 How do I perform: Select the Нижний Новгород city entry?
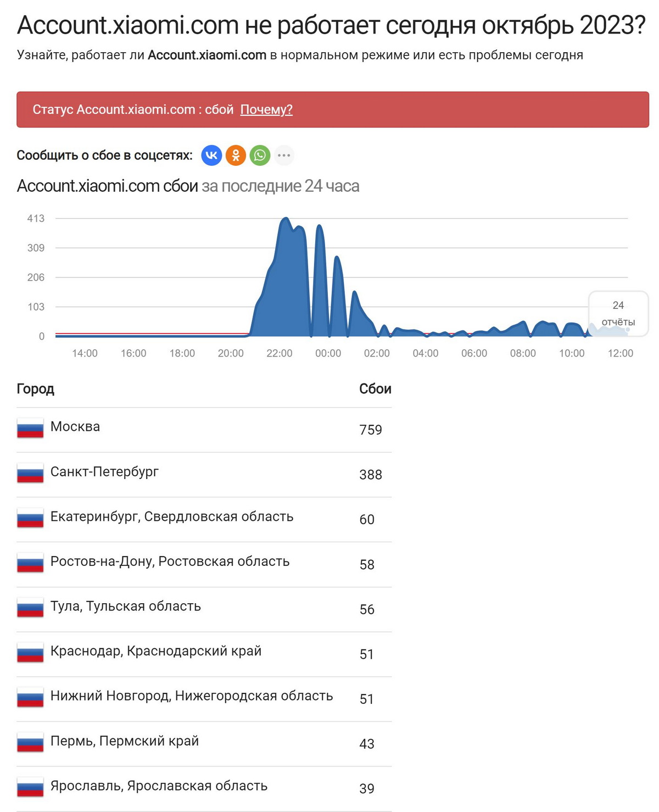(x=192, y=696)
